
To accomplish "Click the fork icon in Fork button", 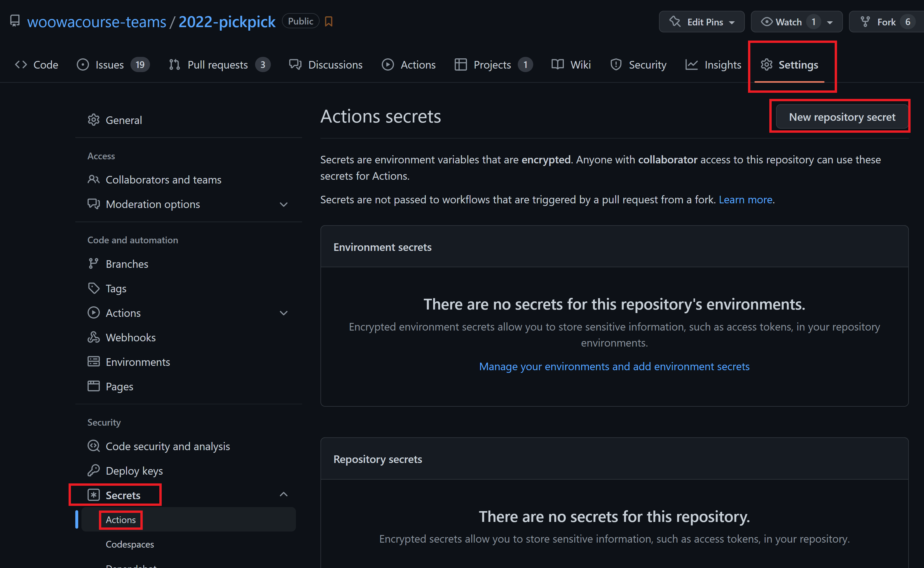I will [x=865, y=22].
